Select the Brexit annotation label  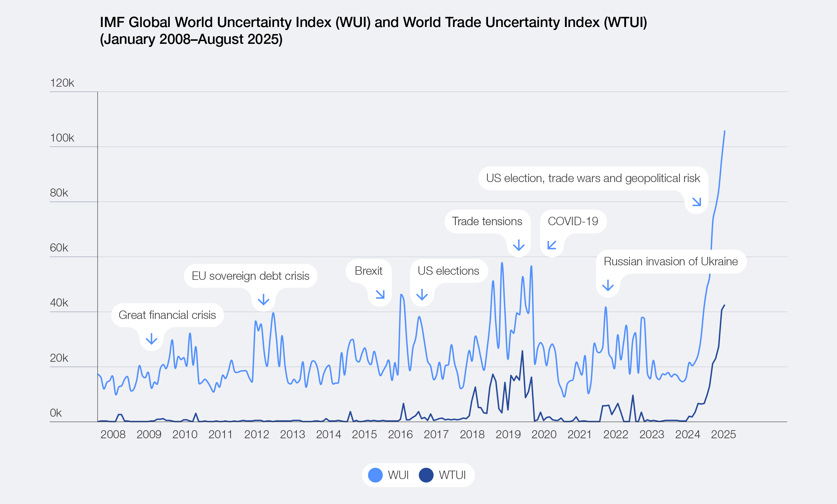(369, 271)
